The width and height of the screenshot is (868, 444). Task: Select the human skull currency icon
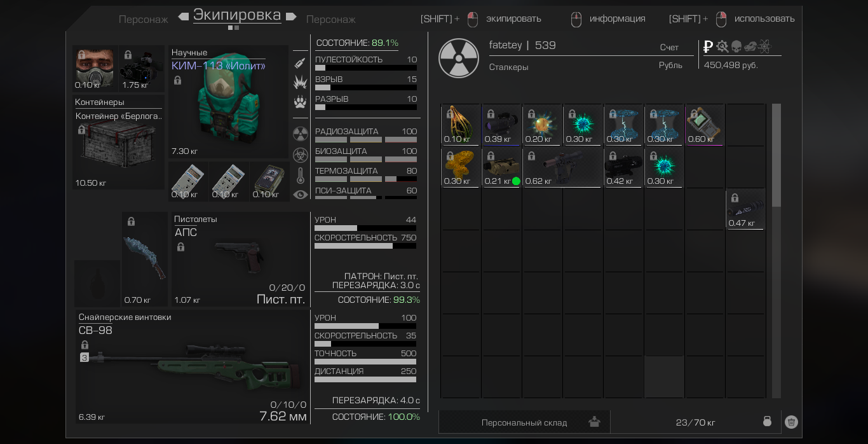pos(736,46)
